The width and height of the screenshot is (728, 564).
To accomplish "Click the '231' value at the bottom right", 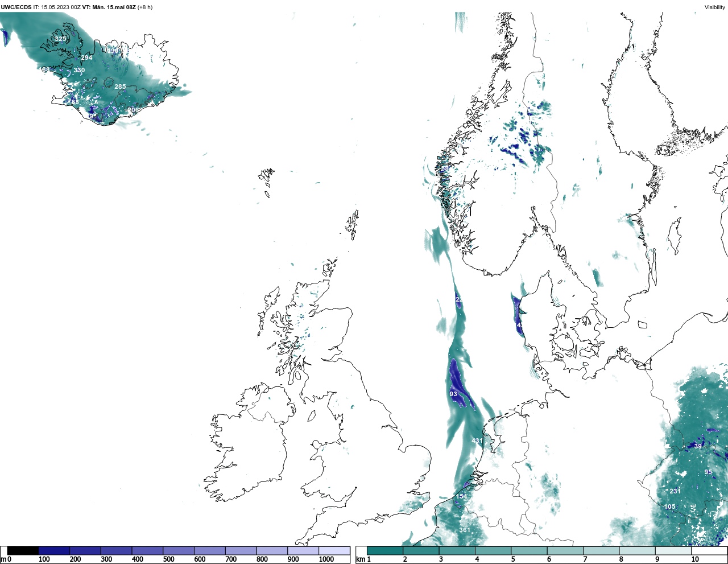I will click(675, 491).
